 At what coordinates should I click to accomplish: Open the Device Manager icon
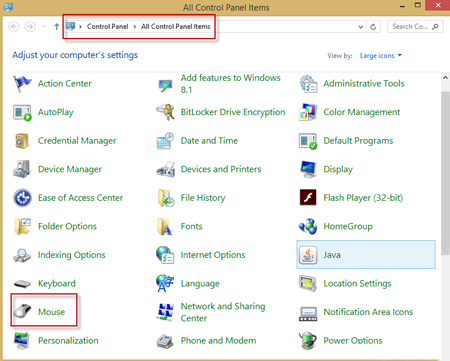(22, 169)
